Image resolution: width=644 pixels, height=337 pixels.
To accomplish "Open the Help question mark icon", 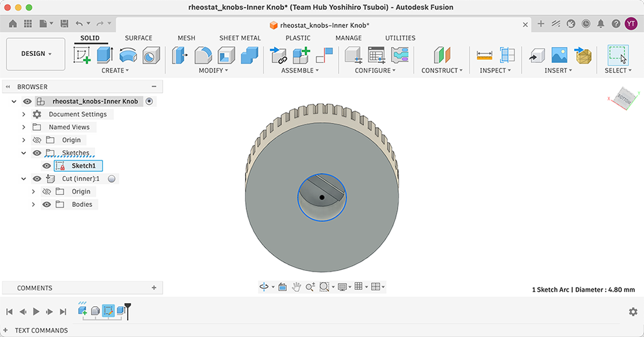I will tap(616, 24).
